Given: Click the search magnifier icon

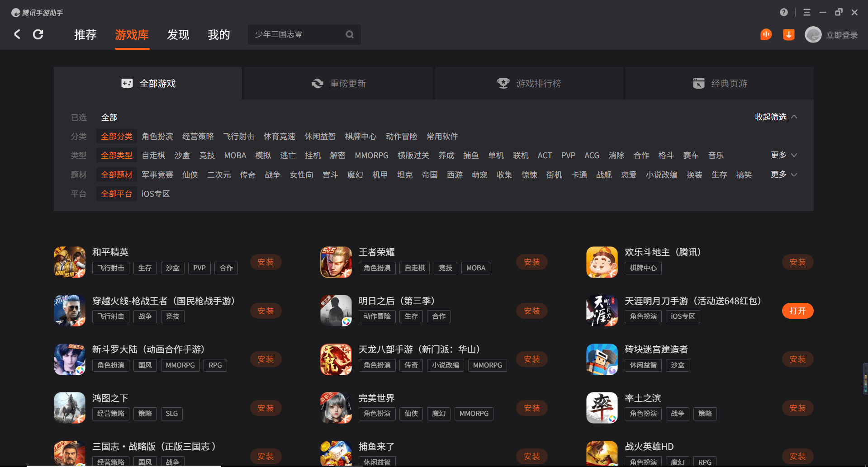Looking at the screenshot, I should pos(350,34).
